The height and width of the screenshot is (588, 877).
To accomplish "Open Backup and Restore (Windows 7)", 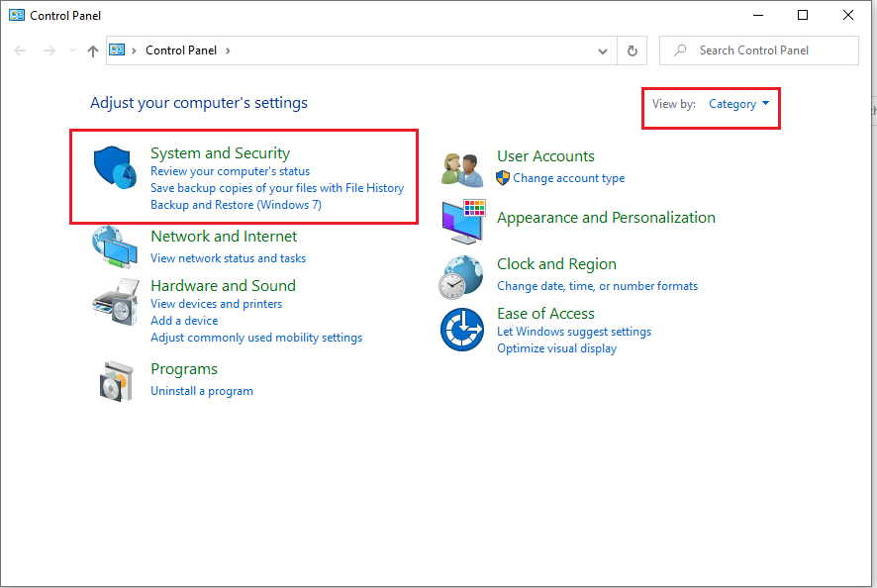I will point(236,205).
